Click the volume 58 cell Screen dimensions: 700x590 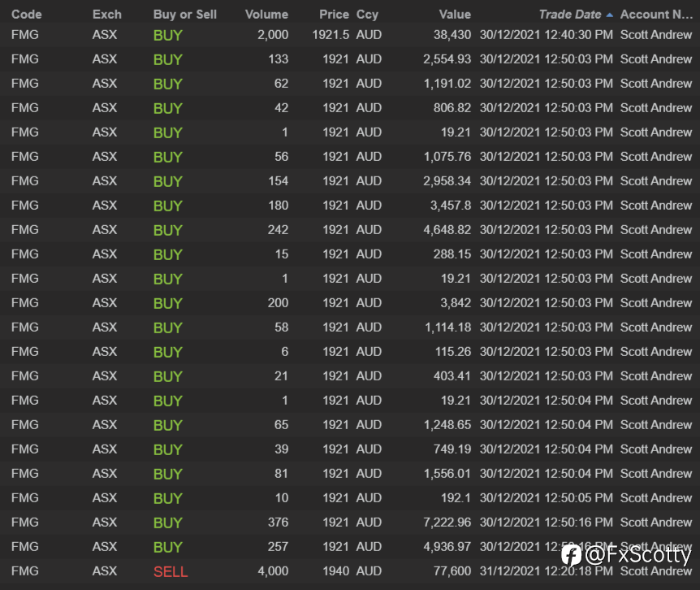click(x=281, y=327)
